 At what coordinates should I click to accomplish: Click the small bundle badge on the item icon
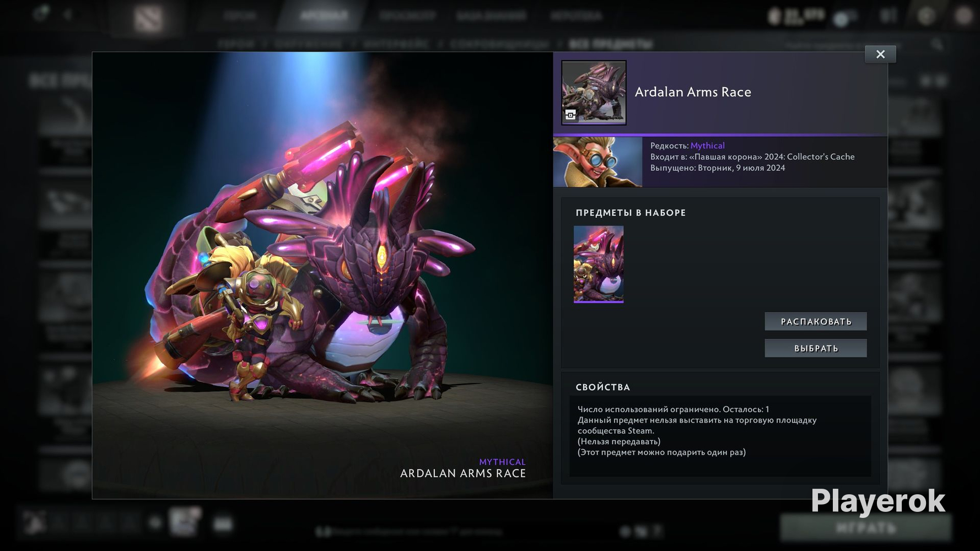tap(570, 115)
